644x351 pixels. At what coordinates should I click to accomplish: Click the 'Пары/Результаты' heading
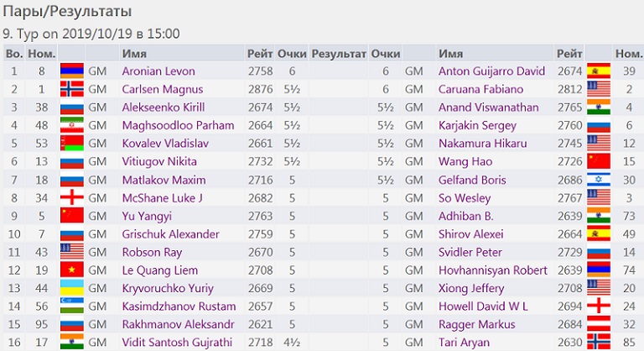(68, 13)
